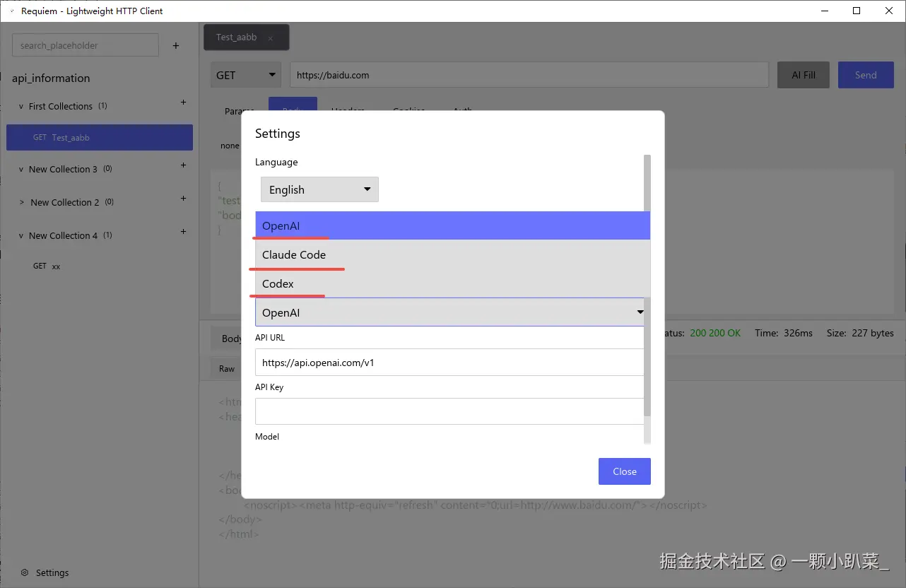Select the Raw response view tab
Screen dimensions: 906x588
coord(227,369)
